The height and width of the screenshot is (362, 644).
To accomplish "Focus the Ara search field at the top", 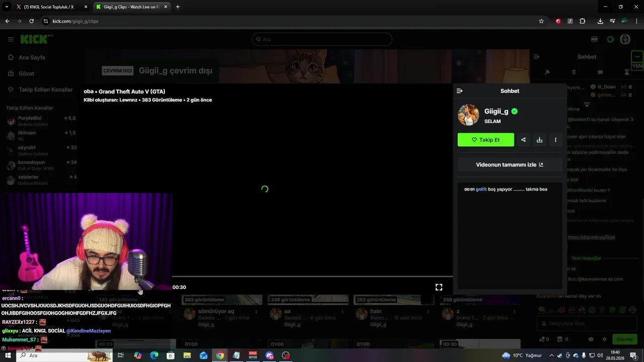I will 322,39.
